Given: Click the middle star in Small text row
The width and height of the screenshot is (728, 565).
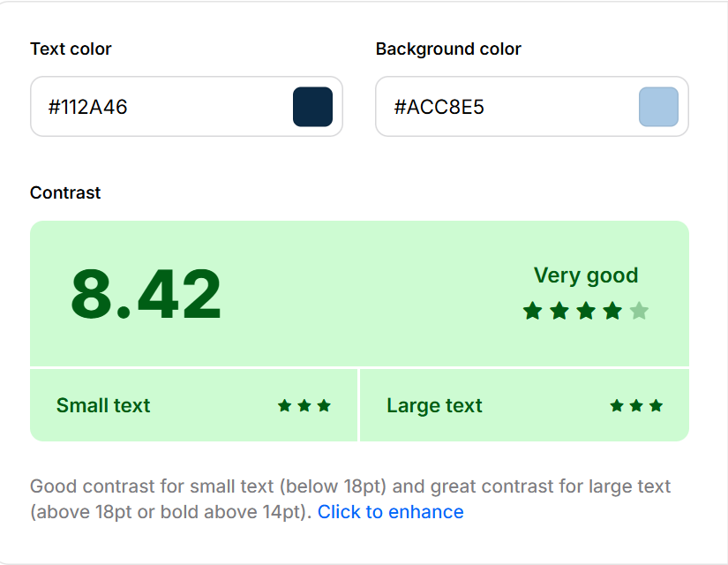Looking at the screenshot, I should (x=304, y=406).
